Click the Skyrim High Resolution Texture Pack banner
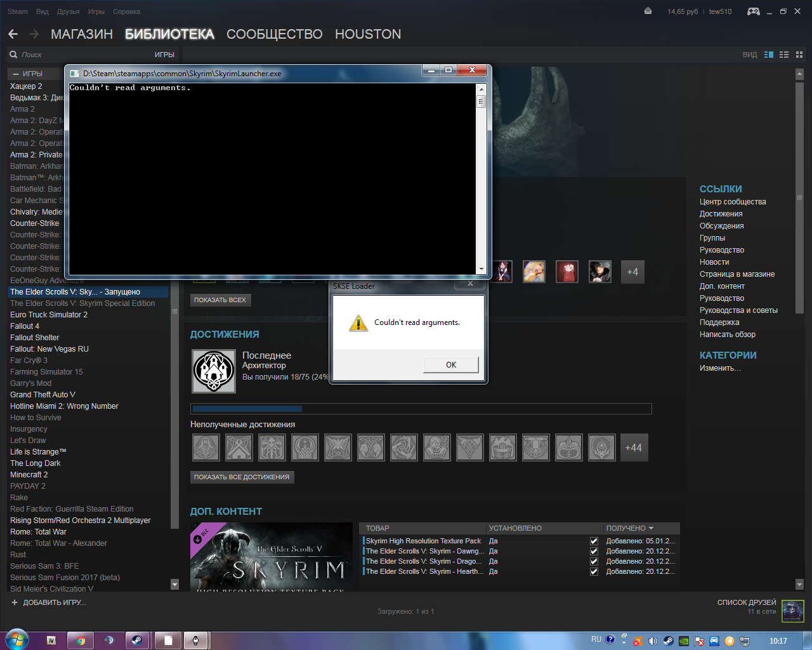This screenshot has width=812, height=650. (272, 557)
